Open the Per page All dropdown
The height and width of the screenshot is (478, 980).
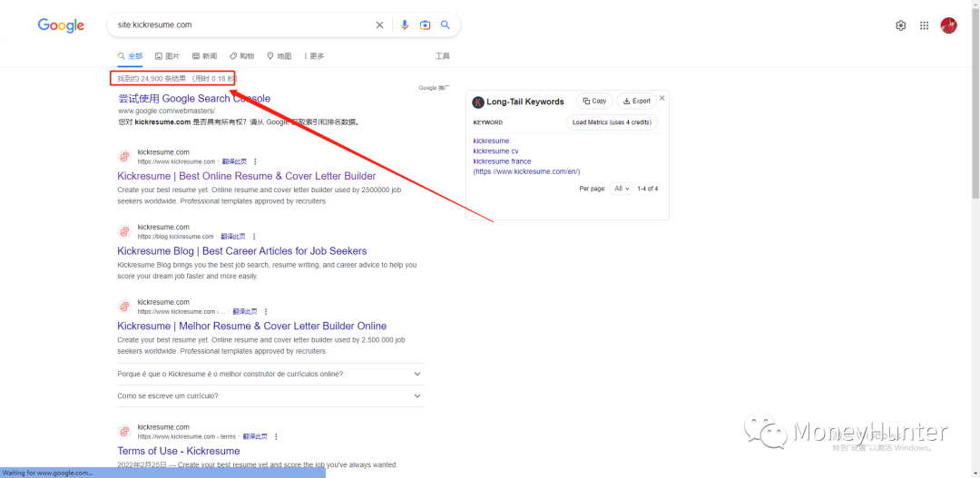[622, 188]
